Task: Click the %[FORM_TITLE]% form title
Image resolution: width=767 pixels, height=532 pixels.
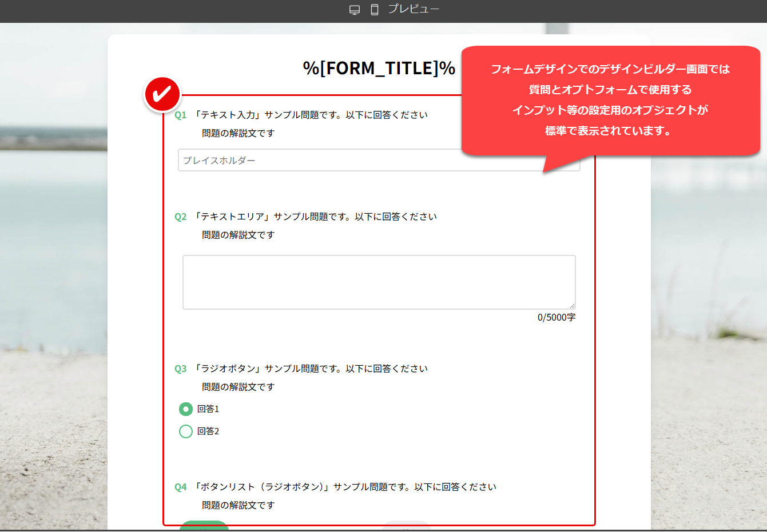Action: tap(379, 67)
